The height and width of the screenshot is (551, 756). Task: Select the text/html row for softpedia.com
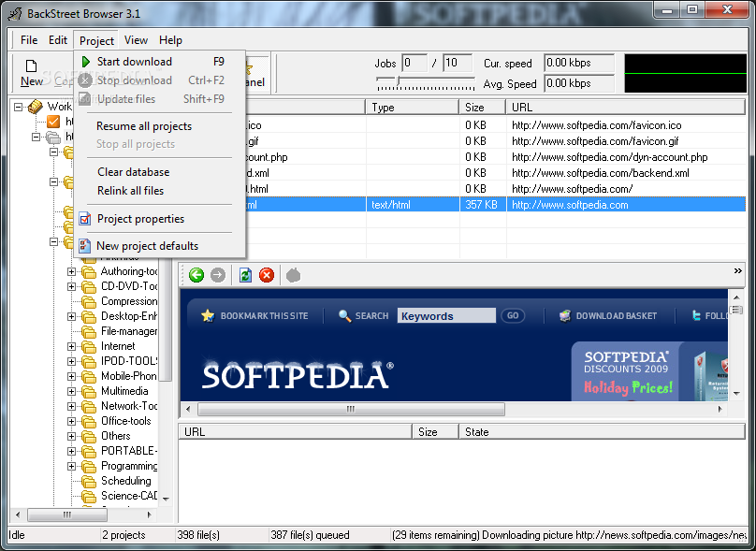coord(496,205)
